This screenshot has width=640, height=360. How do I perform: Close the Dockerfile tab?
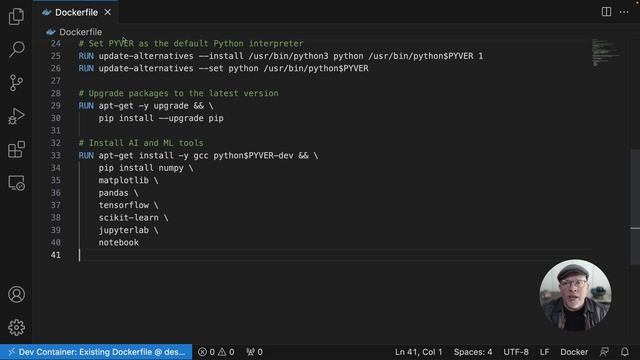coord(107,13)
